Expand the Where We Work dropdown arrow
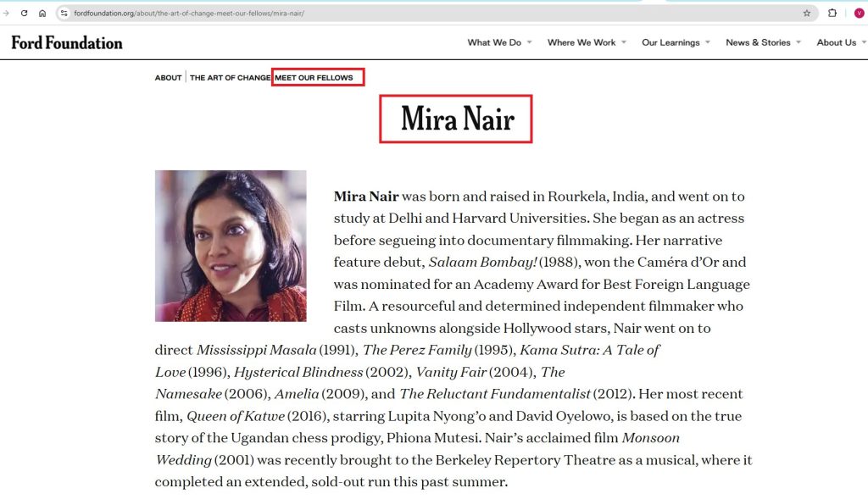 tap(624, 42)
